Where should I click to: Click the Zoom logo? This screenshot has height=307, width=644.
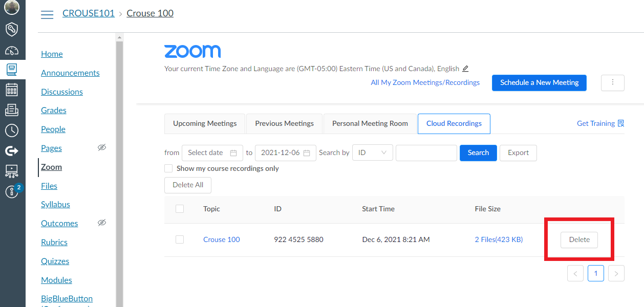pos(192,51)
